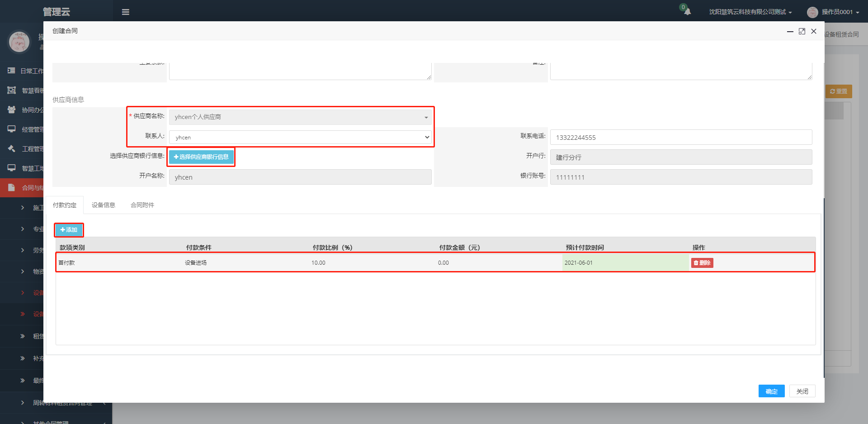Open the company name dropdown in header
868x424 pixels.
coord(750,12)
